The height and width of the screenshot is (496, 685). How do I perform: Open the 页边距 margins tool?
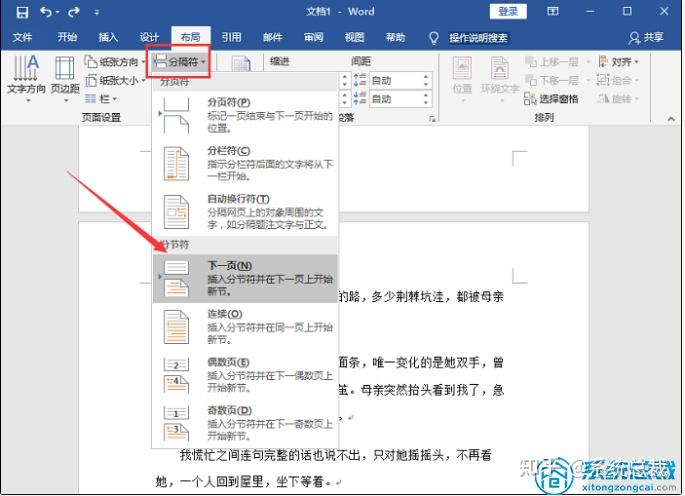tap(65, 79)
